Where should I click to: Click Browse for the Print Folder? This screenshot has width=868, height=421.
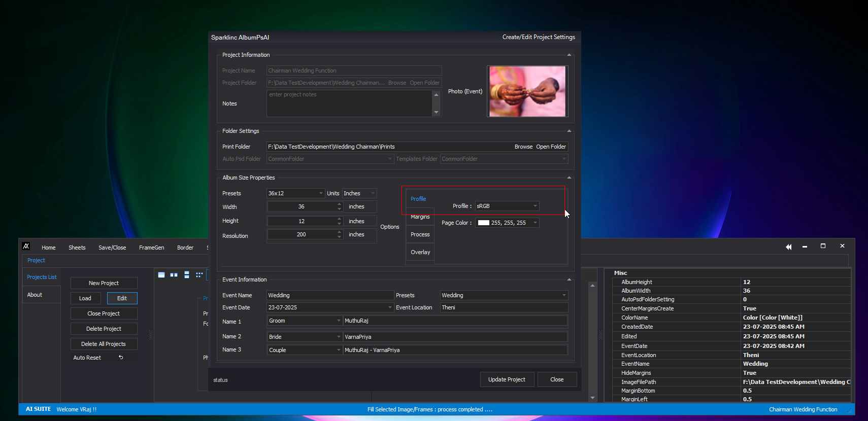point(523,147)
